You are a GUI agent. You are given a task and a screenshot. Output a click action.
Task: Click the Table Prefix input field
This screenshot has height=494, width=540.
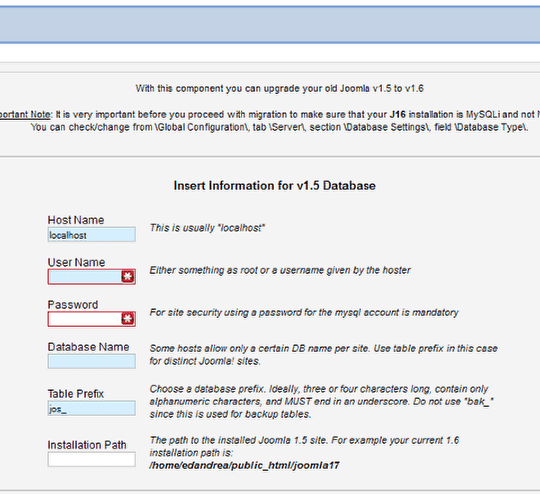92,408
